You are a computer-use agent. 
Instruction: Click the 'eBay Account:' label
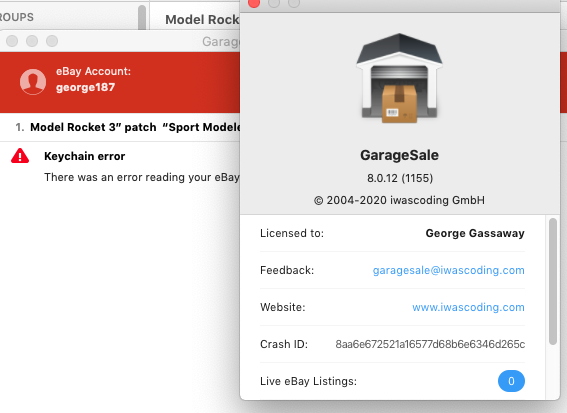tap(93, 71)
